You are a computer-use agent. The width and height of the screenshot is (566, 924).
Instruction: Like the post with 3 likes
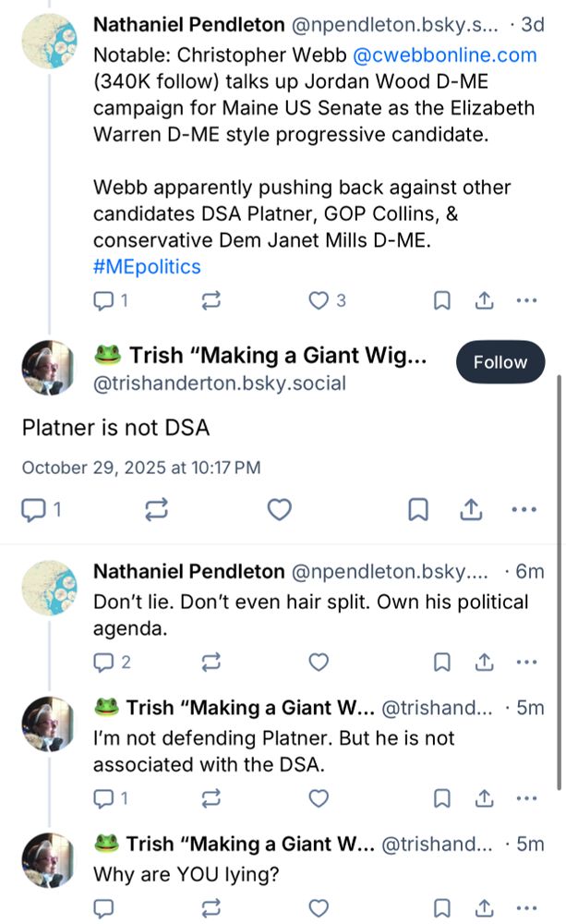click(319, 300)
